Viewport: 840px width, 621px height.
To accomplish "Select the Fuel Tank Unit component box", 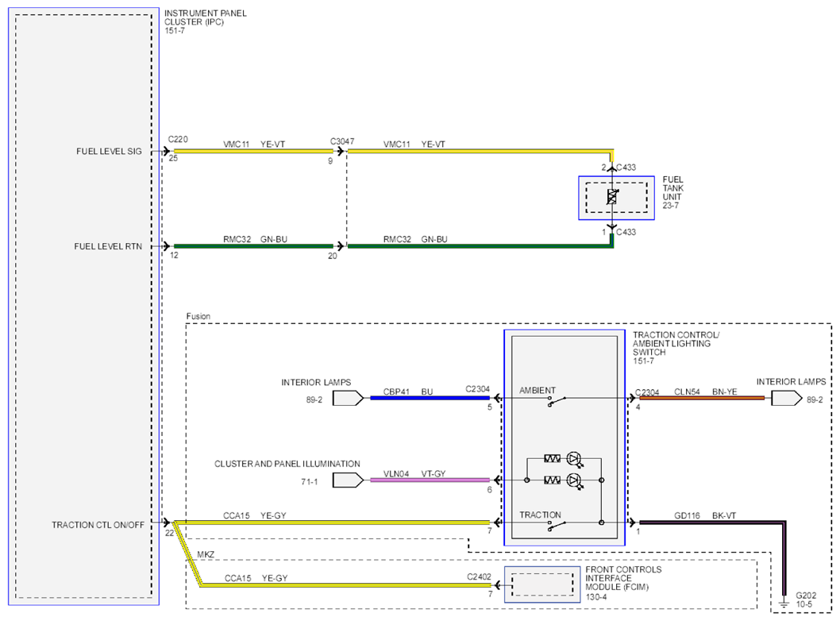I will (616, 198).
